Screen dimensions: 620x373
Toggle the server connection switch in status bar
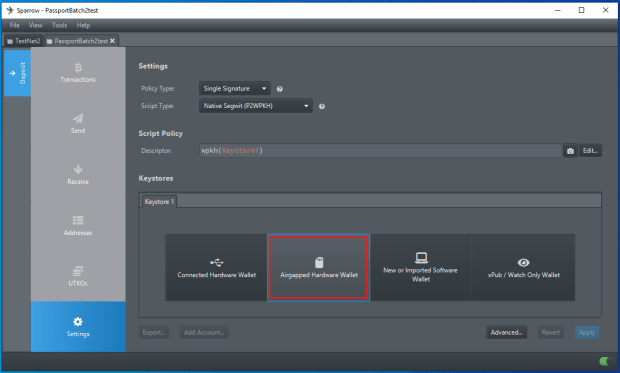click(x=607, y=361)
